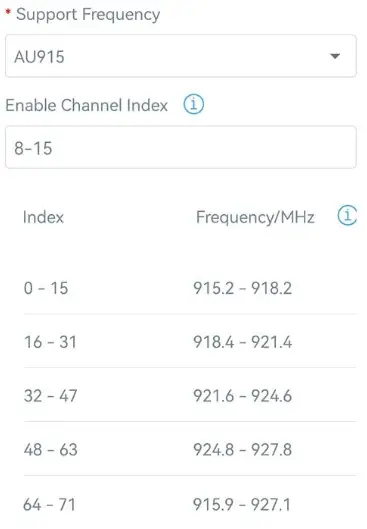Click the Index column header
The width and height of the screenshot is (367, 529).
pyautogui.click(x=43, y=217)
